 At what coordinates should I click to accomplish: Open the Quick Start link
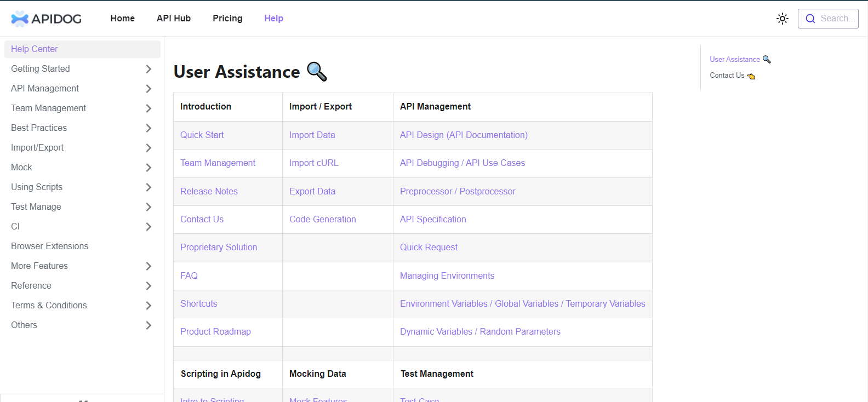(x=202, y=135)
